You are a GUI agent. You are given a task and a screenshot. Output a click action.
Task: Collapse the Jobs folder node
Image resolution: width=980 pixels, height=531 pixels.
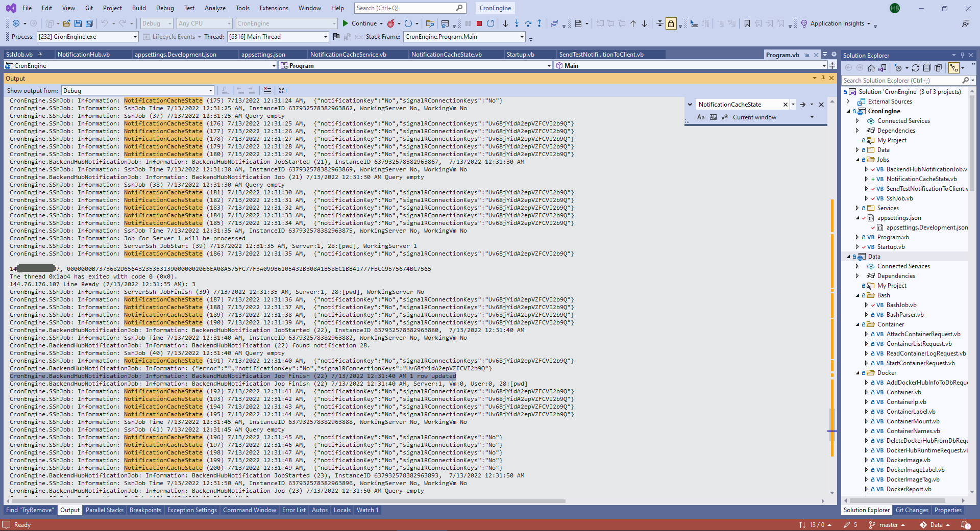coord(857,160)
